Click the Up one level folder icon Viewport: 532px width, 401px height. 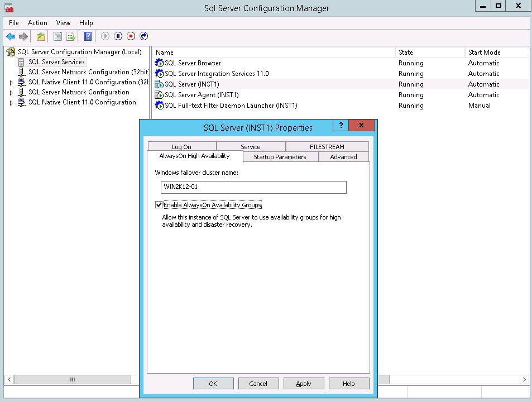pos(41,36)
